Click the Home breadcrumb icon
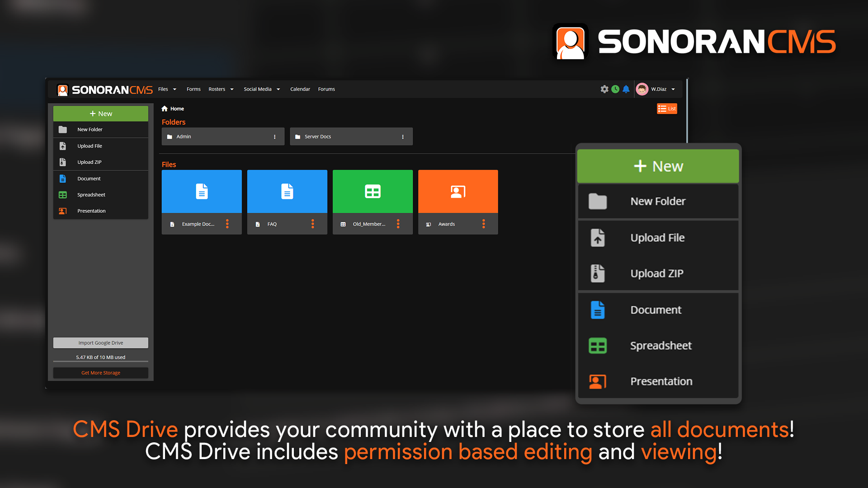Viewport: 868px width, 488px height. click(x=165, y=108)
